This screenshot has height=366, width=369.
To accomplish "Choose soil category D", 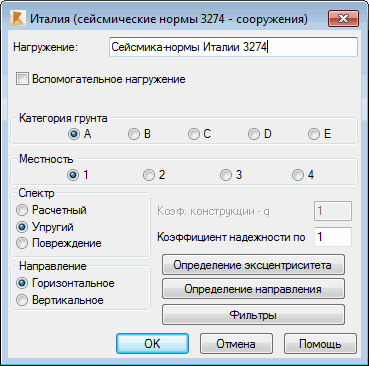I will 254,134.
